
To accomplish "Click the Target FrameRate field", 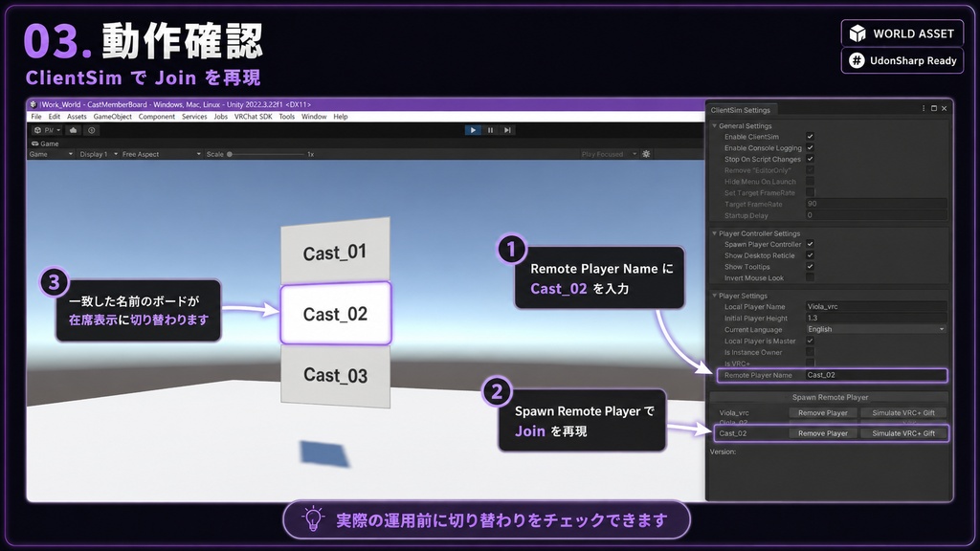I will pyautogui.click(x=877, y=204).
